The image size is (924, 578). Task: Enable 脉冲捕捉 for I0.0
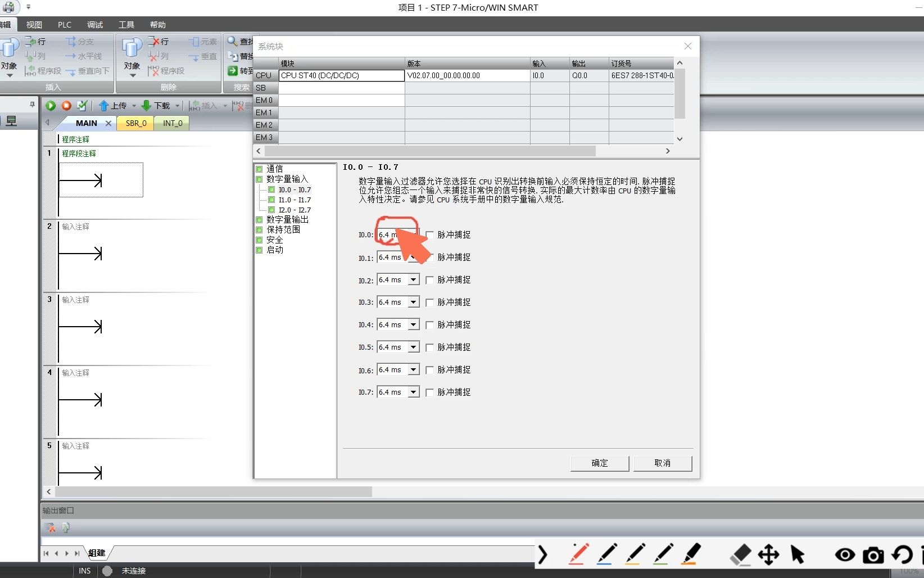(429, 235)
